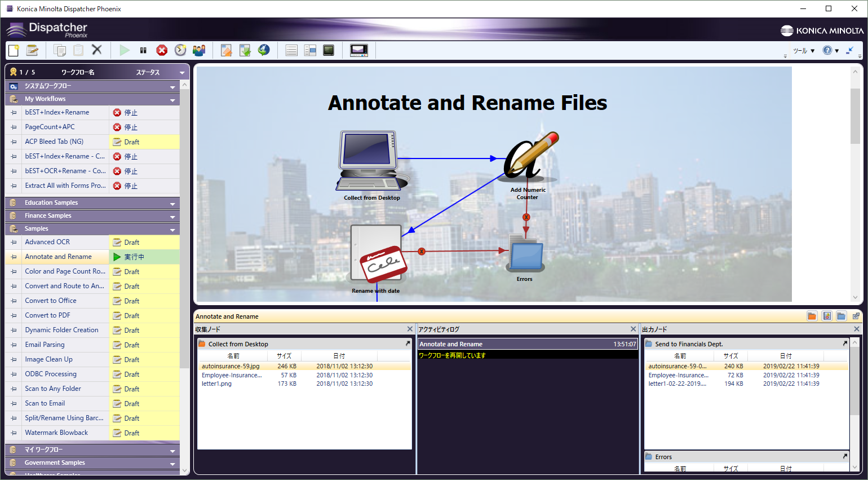This screenshot has height=480, width=868.
Task: Open the workflow list header dropdown arrow
Action: tap(182, 73)
